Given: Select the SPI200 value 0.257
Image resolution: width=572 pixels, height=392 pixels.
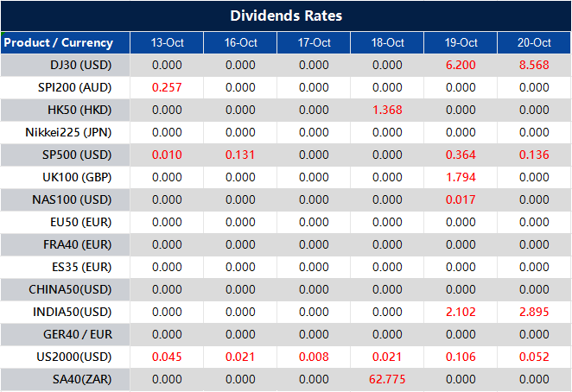Looking at the screenshot, I should [x=167, y=87].
